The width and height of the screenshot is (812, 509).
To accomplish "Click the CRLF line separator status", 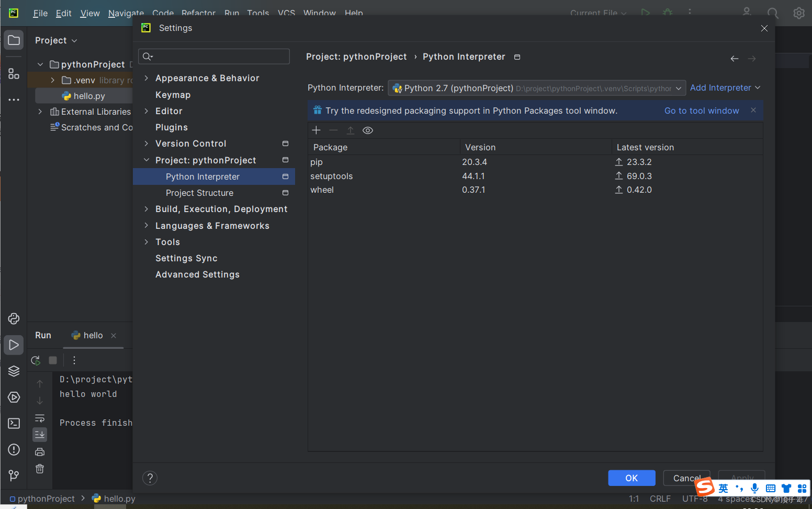I will coord(660,499).
